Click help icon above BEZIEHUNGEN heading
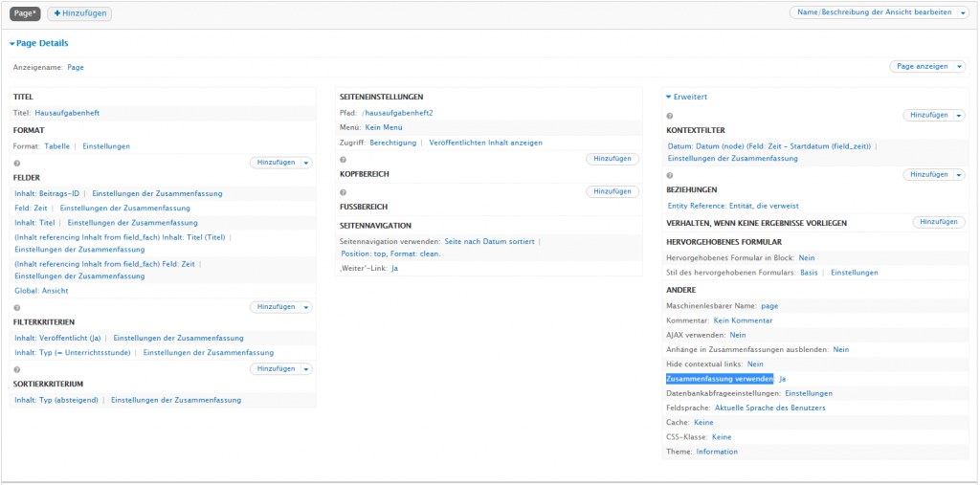 pos(670,175)
